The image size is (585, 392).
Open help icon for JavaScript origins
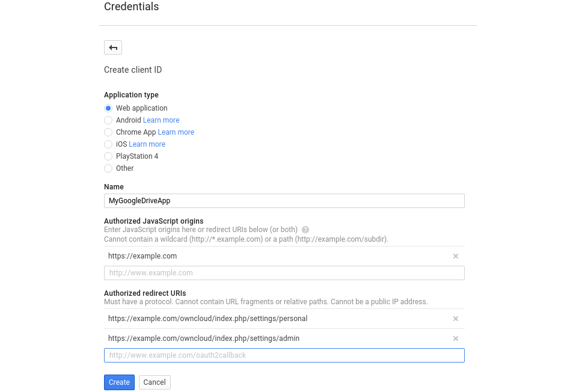click(x=305, y=230)
